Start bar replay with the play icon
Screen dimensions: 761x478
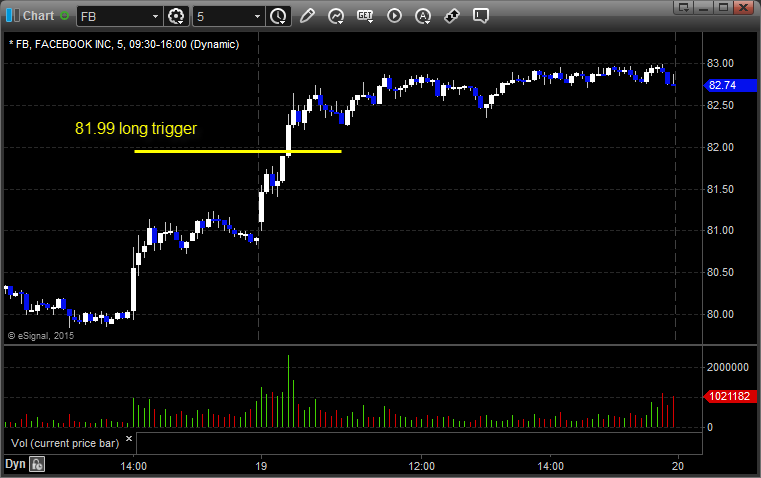pyautogui.click(x=394, y=16)
